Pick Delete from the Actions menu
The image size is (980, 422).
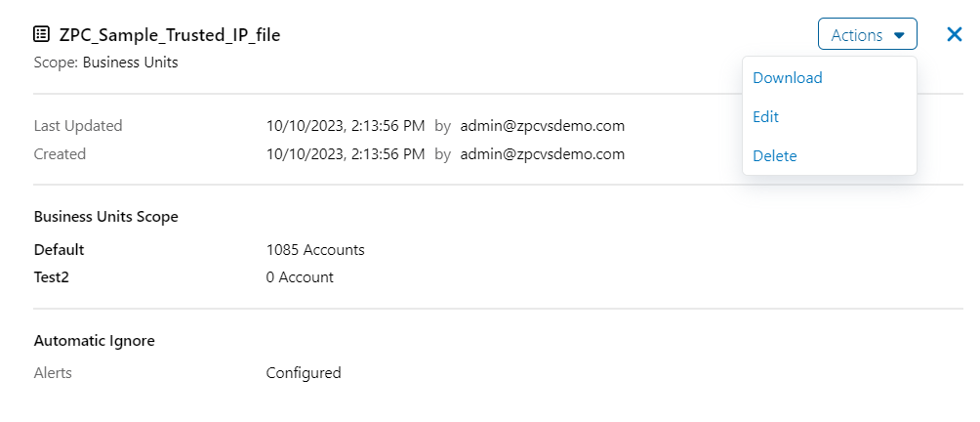(774, 155)
